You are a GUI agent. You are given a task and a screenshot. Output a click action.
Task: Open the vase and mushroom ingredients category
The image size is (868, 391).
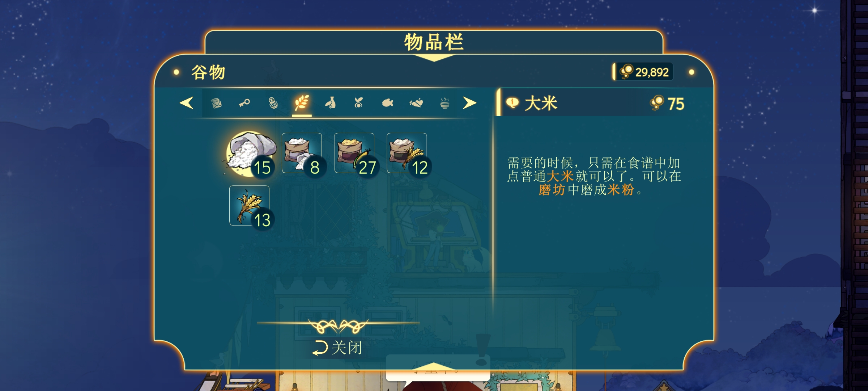click(330, 103)
